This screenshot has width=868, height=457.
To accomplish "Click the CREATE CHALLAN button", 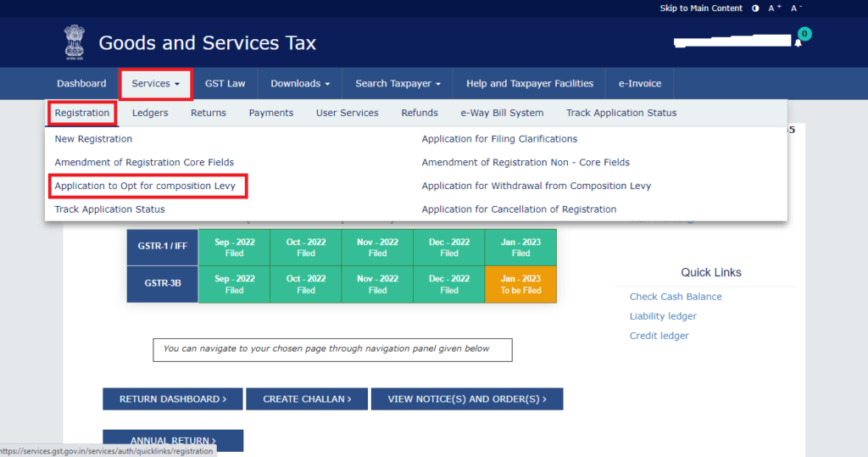I will pos(307,398).
